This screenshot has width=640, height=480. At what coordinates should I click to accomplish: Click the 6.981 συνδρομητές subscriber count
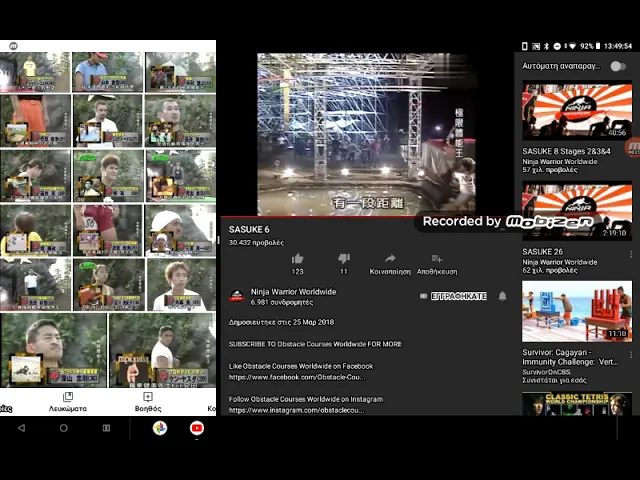coord(282,302)
